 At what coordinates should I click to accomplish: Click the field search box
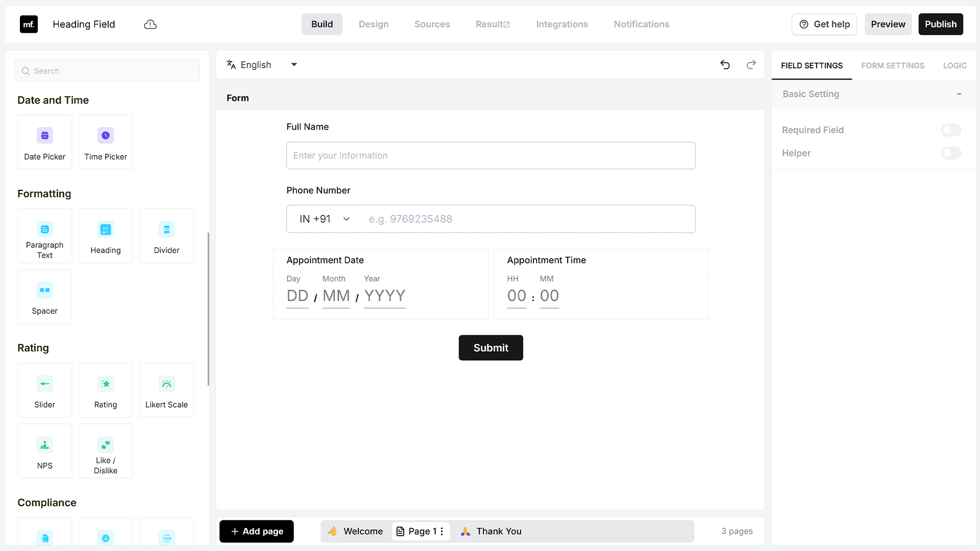tap(107, 71)
